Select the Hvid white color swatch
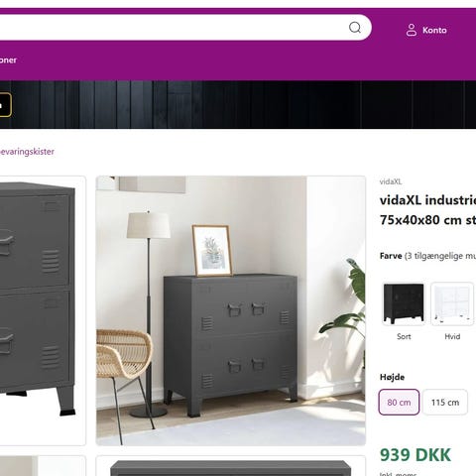This screenshot has width=476, height=476. tap(452, 303)
